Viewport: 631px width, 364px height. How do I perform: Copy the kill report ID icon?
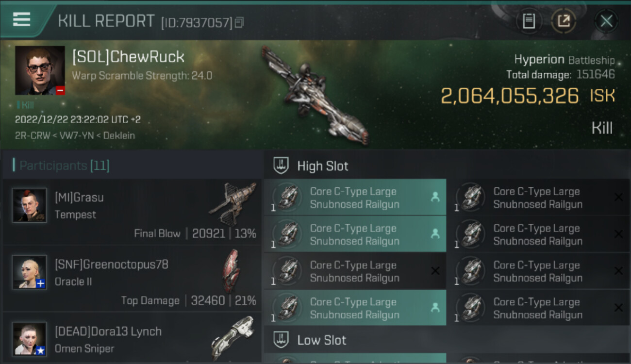click(x=239, y=22)
